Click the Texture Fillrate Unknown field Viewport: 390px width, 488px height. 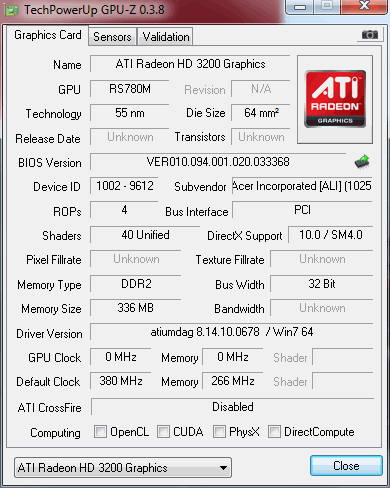click(x=322, y=259)
